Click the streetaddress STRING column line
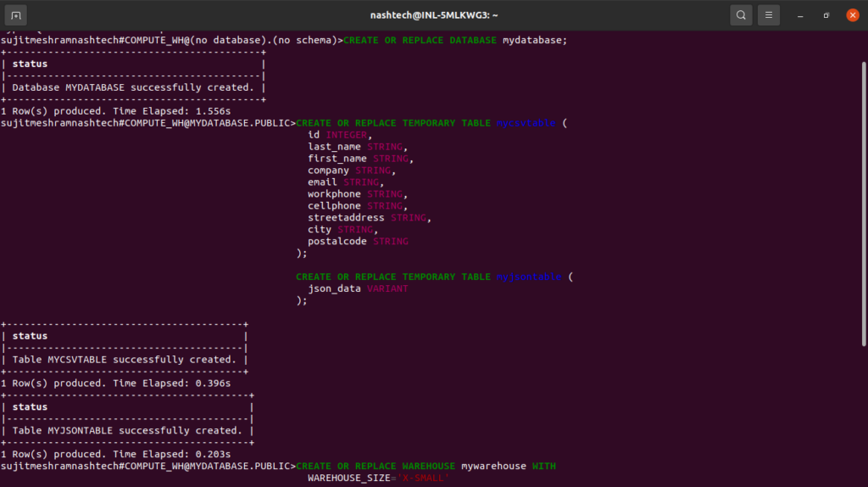868x487 pixels. 370,218
